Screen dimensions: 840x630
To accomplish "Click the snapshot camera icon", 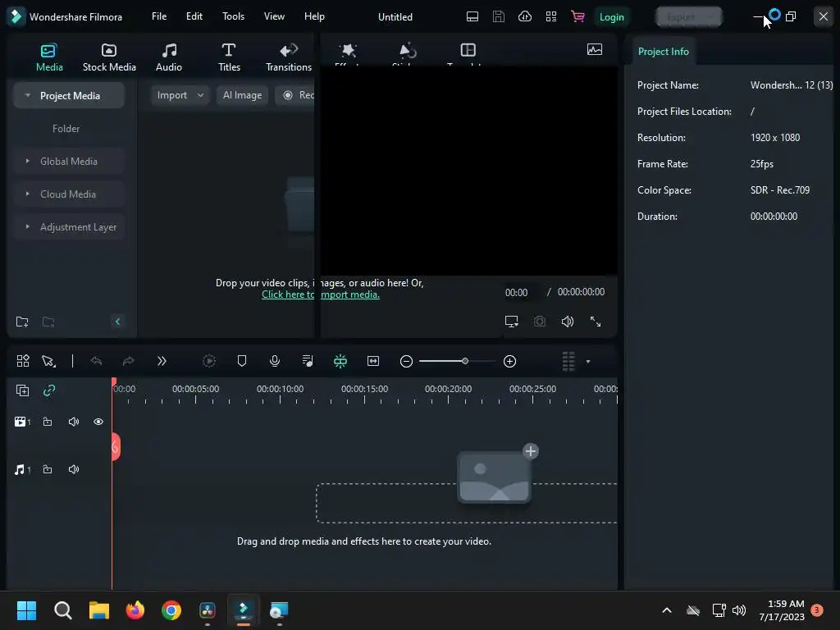I will pos(540,322).
